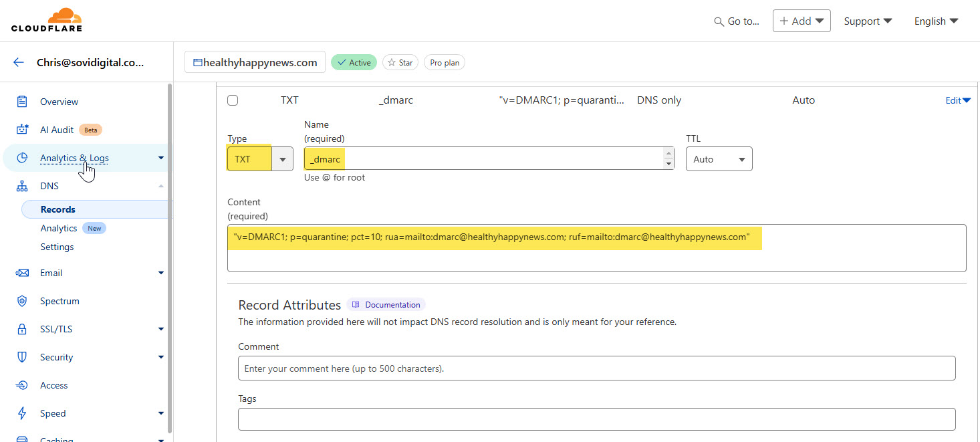Expand the Add dropdown button

pyautogui.click(x=802, y=21)
